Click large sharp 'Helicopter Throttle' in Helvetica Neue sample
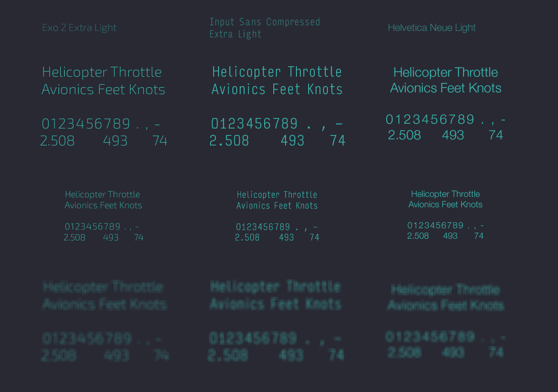 coord(446,72)
